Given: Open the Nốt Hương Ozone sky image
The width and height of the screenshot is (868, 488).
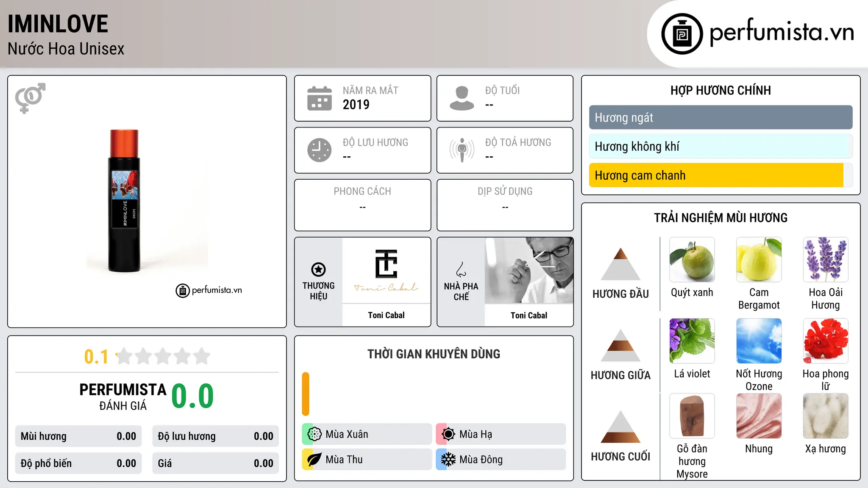Looking at the screenshot, I should (759, 341).
